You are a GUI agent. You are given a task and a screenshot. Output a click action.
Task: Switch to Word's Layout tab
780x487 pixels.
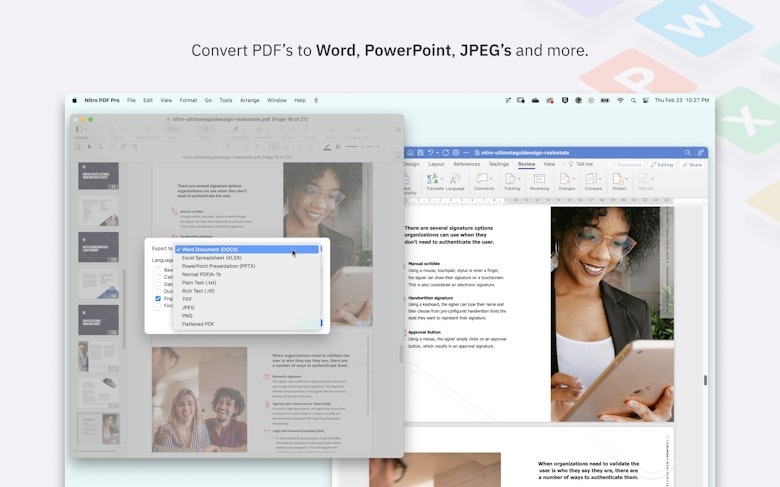pos(436,164)
